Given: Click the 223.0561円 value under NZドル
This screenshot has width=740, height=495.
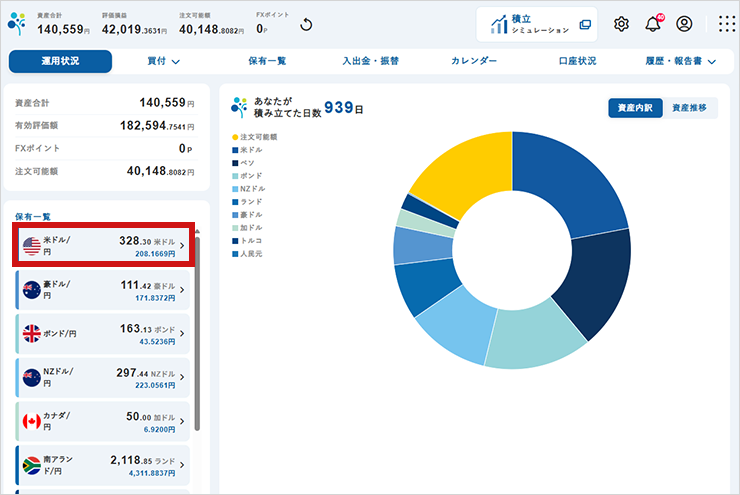Looking at the screenshot, I should [x=155, y=386].
